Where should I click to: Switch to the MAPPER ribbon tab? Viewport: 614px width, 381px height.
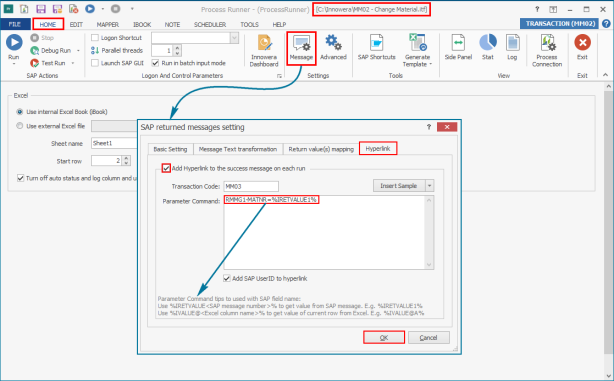(x=108, y=24)
